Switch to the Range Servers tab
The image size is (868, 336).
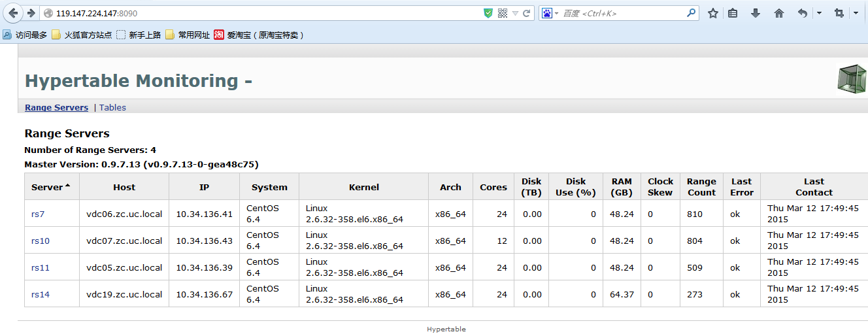pyautogui.click(x=56, y=107)
